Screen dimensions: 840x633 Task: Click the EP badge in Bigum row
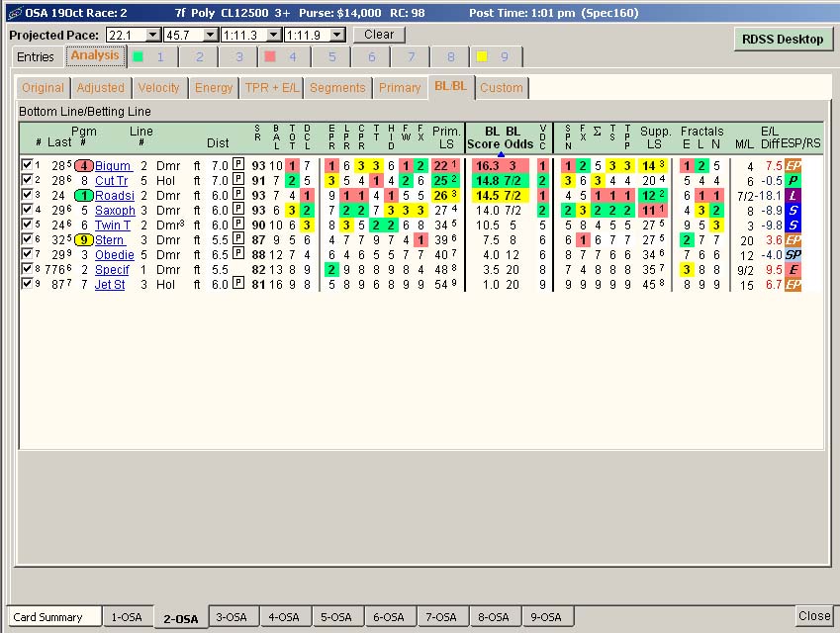pos(793,165)
